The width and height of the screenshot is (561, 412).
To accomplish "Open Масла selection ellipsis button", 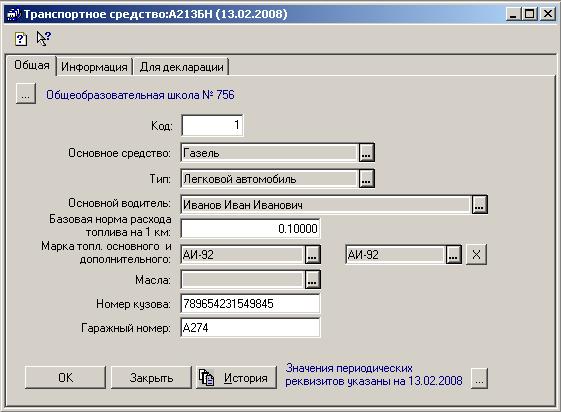I will click(312, 280).
